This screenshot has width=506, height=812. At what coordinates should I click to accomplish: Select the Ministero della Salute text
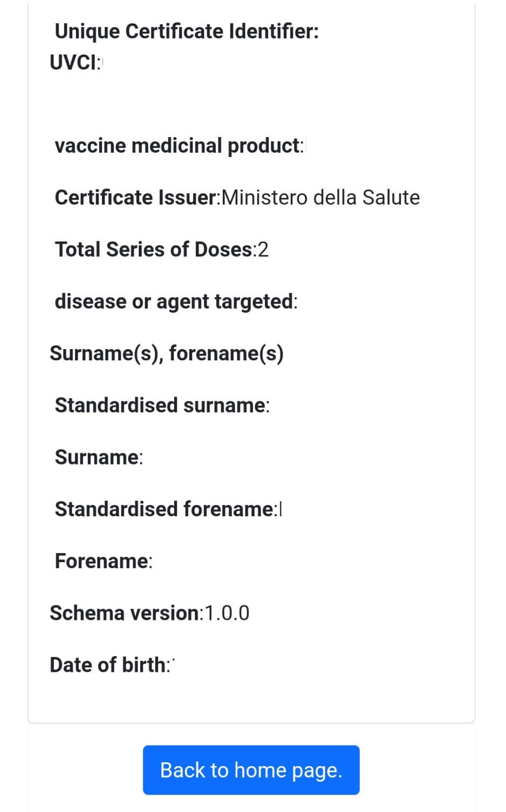pos(320,197)
